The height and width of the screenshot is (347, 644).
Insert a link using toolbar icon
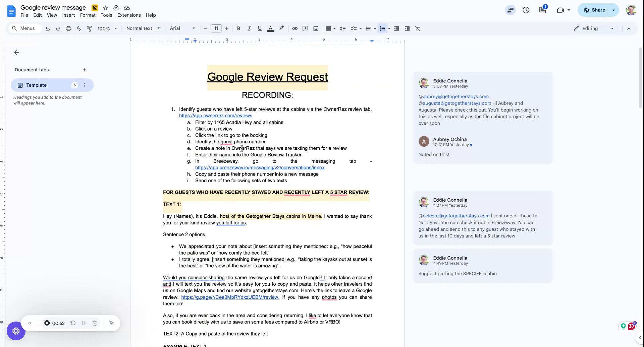294,28
